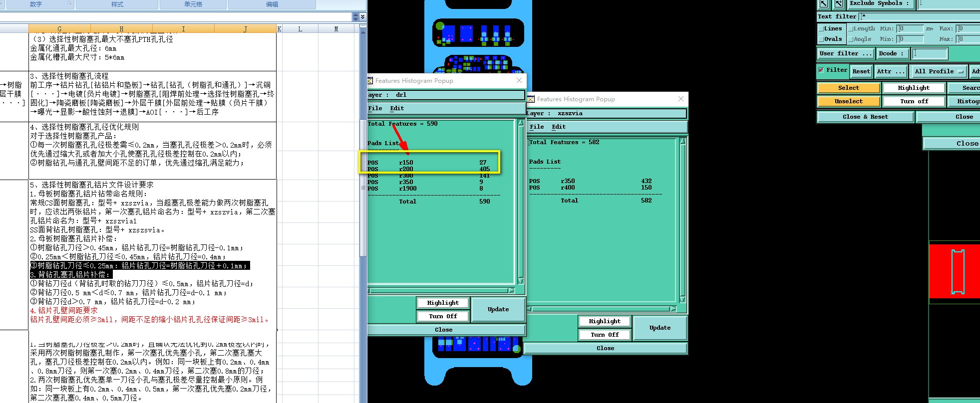This screenshot has width=980, height=403.
Task: Click the formula bar up/down stepper arrows
Action: tap(355, 16)
